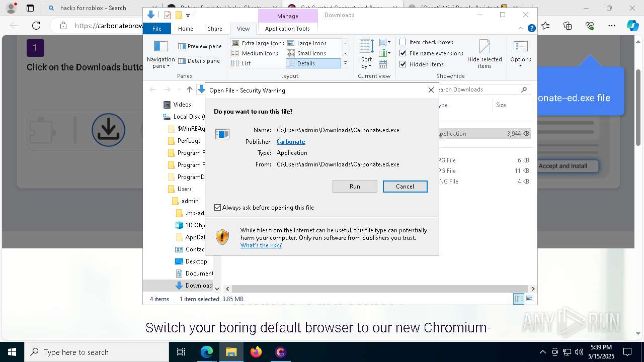The width and height of the screenshot is (644, 362).
Task: Open the Group by dropdown icon
Action: click(x=385, y=43)
